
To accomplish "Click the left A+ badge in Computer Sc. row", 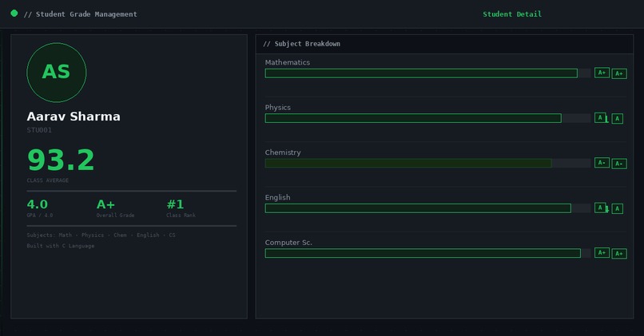I will [x=602, y=253].
